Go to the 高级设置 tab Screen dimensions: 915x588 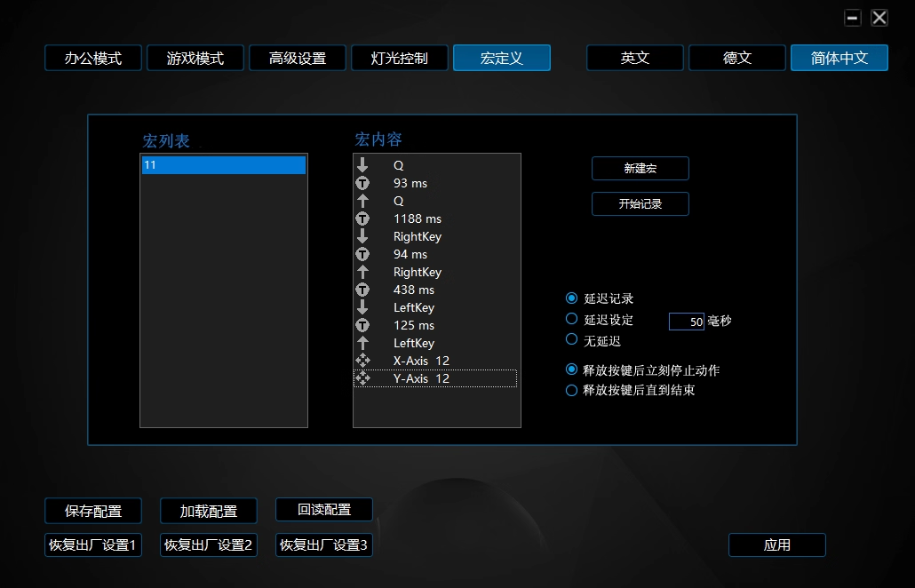[298, 58]
